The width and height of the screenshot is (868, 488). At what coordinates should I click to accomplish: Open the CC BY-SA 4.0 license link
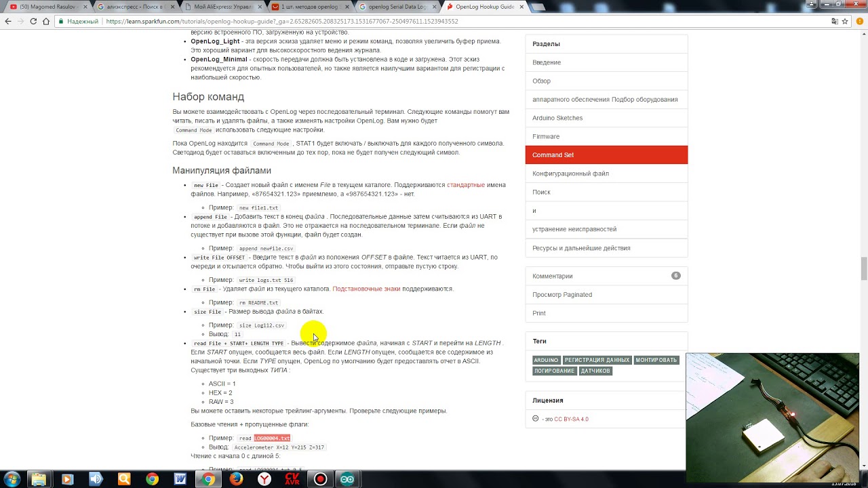coord(571,419)
